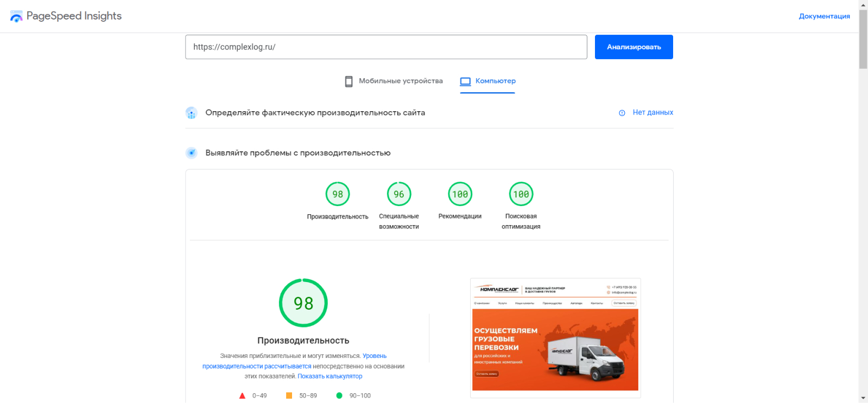Screen dimensions: 868x403
Task: Click the large 98 performance gauge
Action: 303,303
